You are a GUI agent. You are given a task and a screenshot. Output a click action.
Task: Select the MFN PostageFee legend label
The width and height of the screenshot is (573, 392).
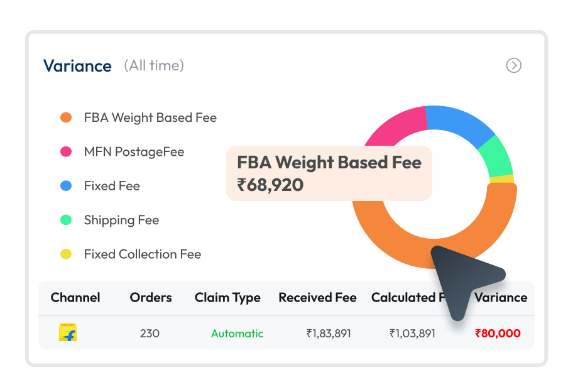tap(134, 151)
